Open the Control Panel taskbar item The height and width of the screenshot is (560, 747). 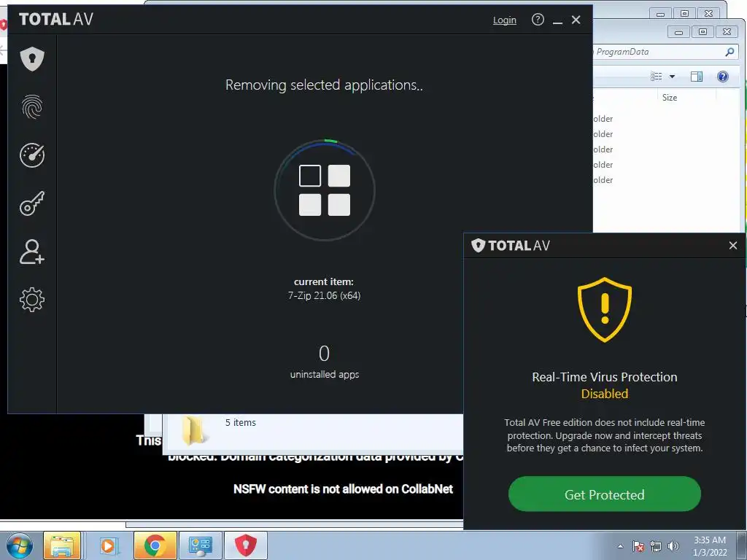(x=200, y=545)
